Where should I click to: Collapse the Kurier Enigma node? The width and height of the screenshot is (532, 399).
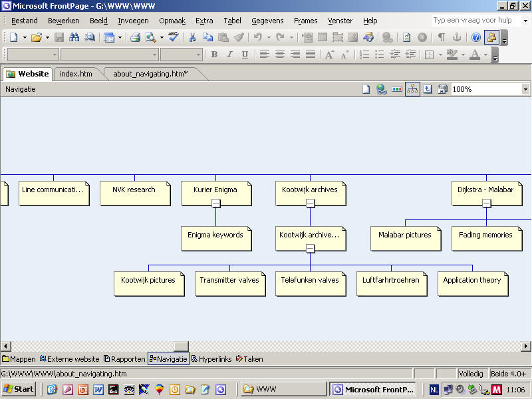[216, 203]
